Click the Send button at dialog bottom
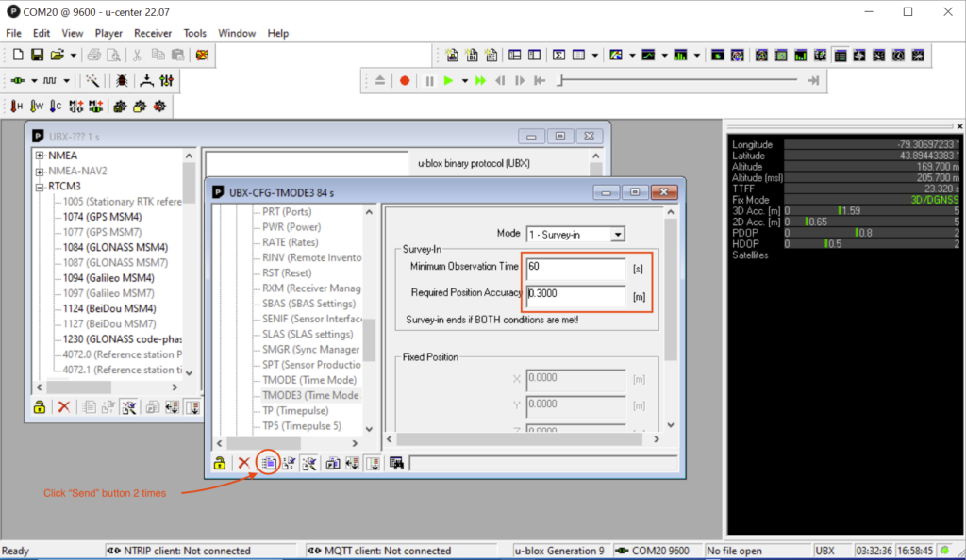 (x=268, y=463)
